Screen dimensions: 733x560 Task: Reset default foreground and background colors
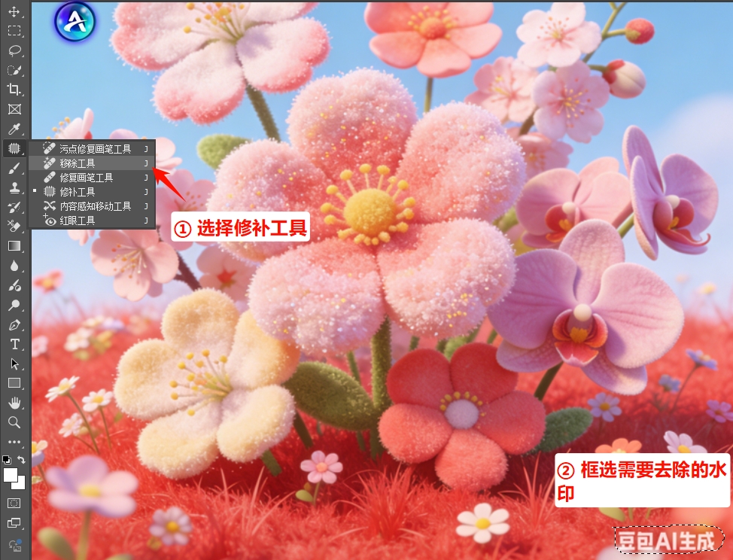6,460
